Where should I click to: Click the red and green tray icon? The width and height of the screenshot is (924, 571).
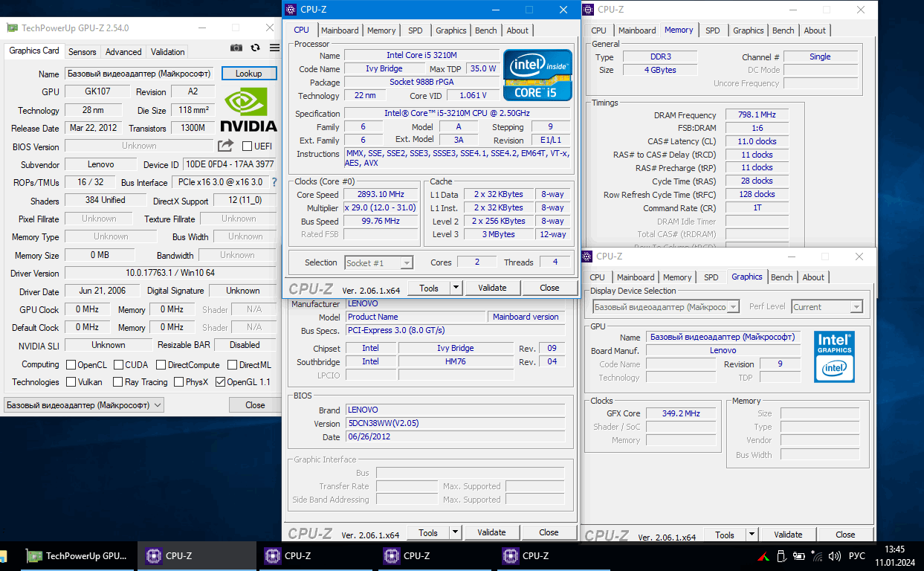[x=763, y=555]
